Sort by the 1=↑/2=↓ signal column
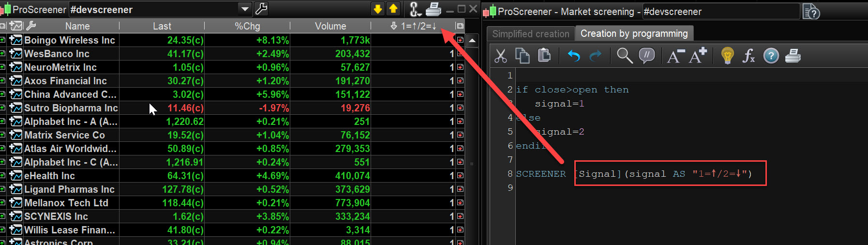Image resolution: width=868 pixels, height=245 pixels. pyautogui.click(x=414, y=26)
